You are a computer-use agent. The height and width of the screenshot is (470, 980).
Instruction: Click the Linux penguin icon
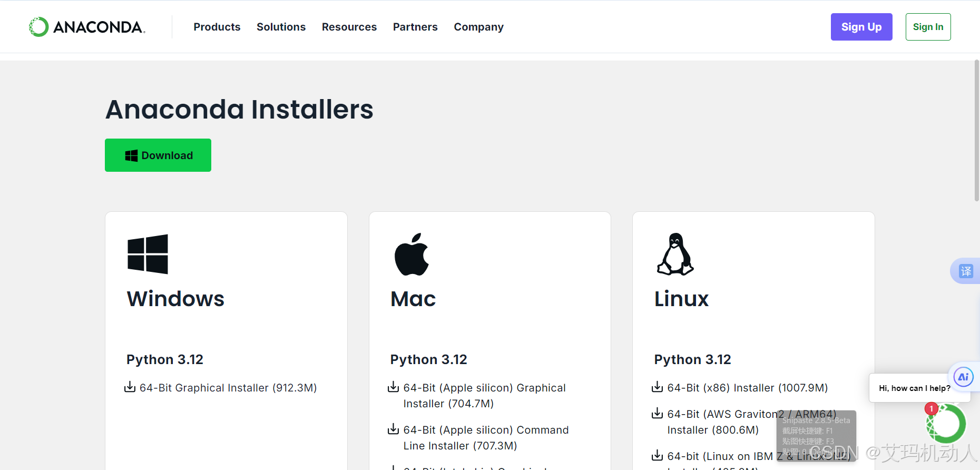pyautogui.click(x=675, y=254)
